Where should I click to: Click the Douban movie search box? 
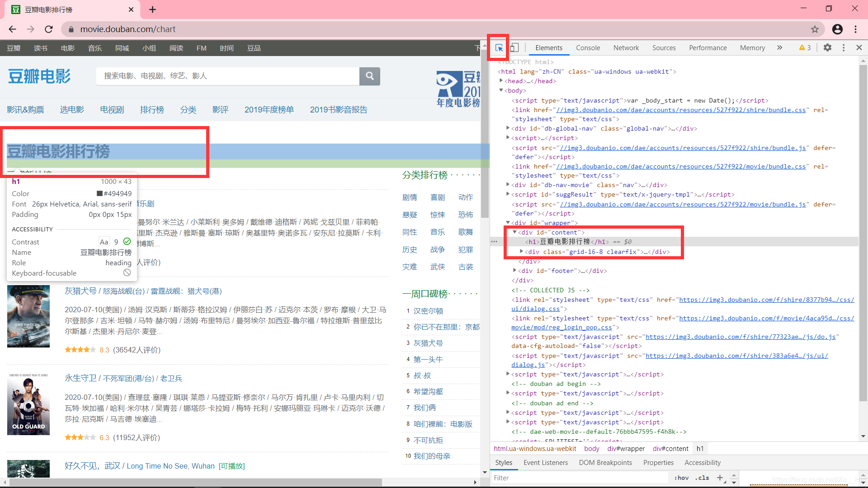click(x=227, y=76)
